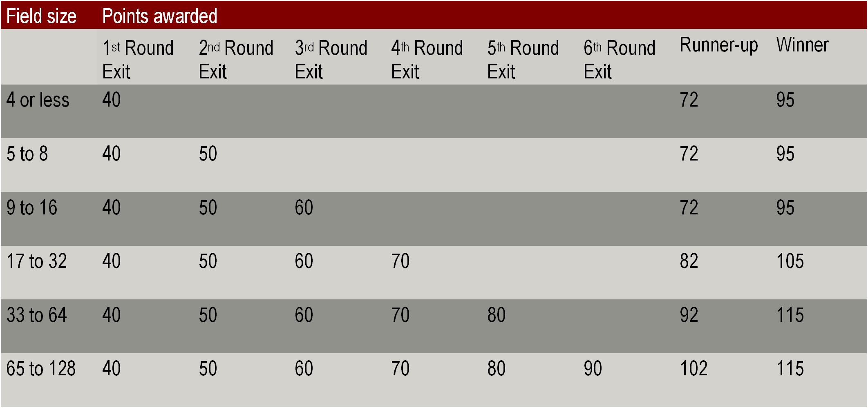Click the 'Winner' column header
The height and width of the screenshot is (408, 868).
point(802,45)
